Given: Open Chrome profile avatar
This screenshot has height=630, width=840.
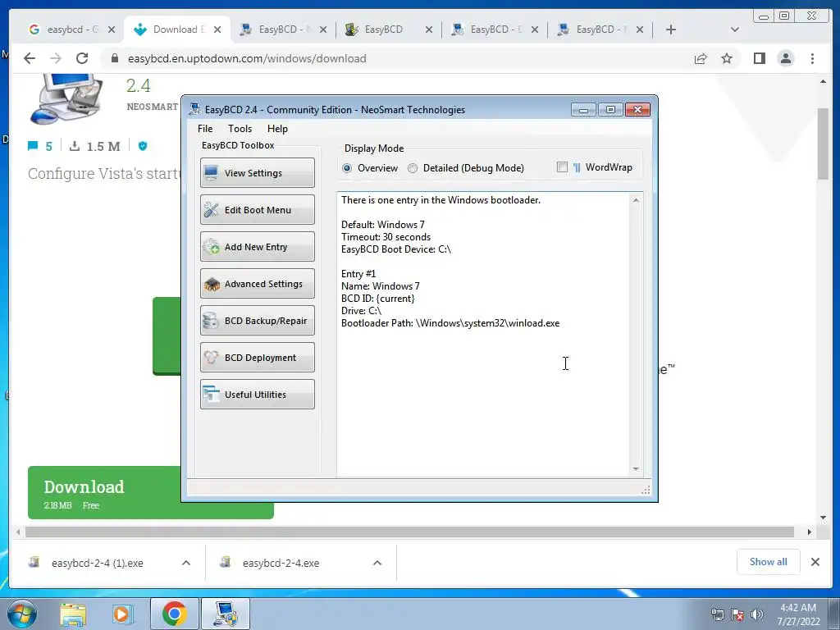Looking at the screenshot, I should click(785, 58).
